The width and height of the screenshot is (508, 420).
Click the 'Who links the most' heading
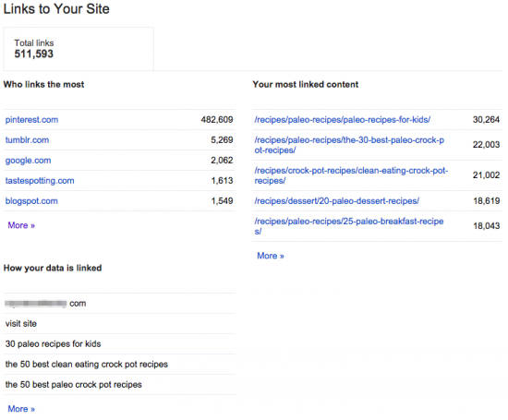coord(43,85)
